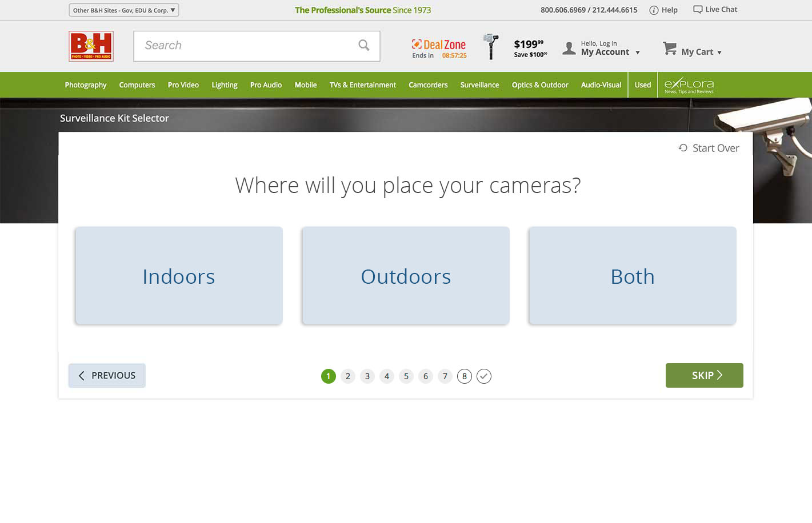Screen dimensions: 812x523
Task: Click the gimbal deal product thumbnail
Action: (491, 46)
